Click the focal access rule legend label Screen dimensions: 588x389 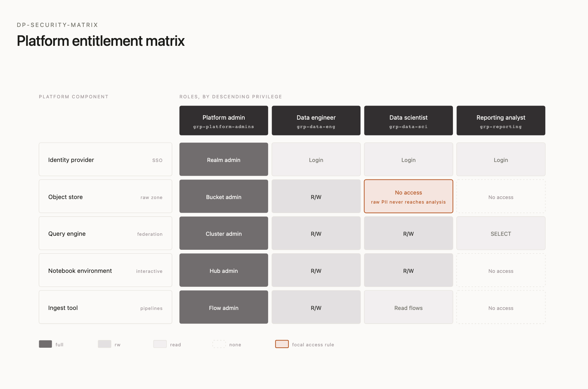[313, 345]
